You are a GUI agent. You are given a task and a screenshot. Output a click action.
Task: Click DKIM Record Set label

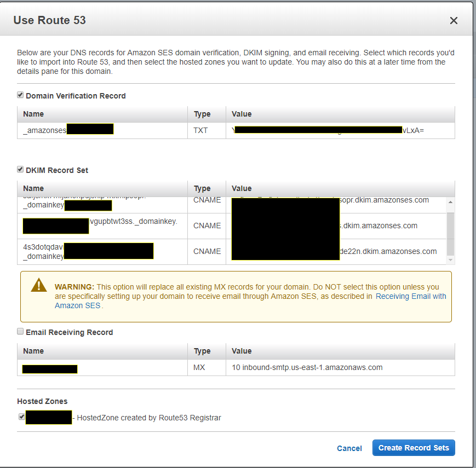57,170
